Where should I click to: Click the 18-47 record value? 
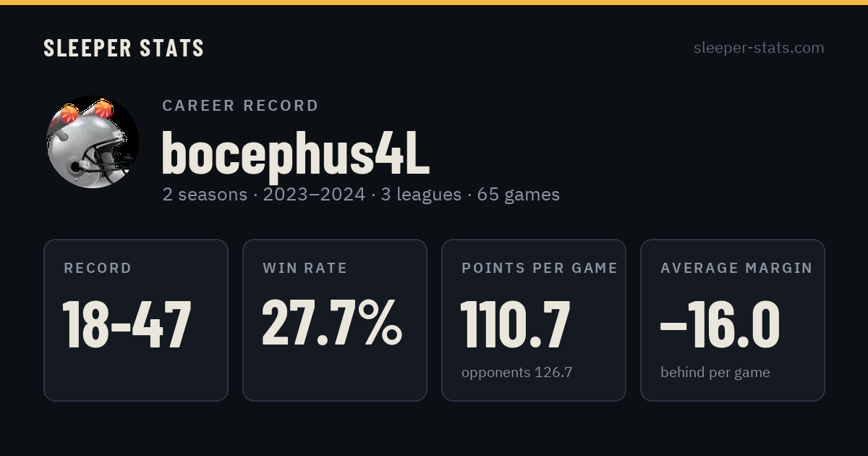[127, 324]
